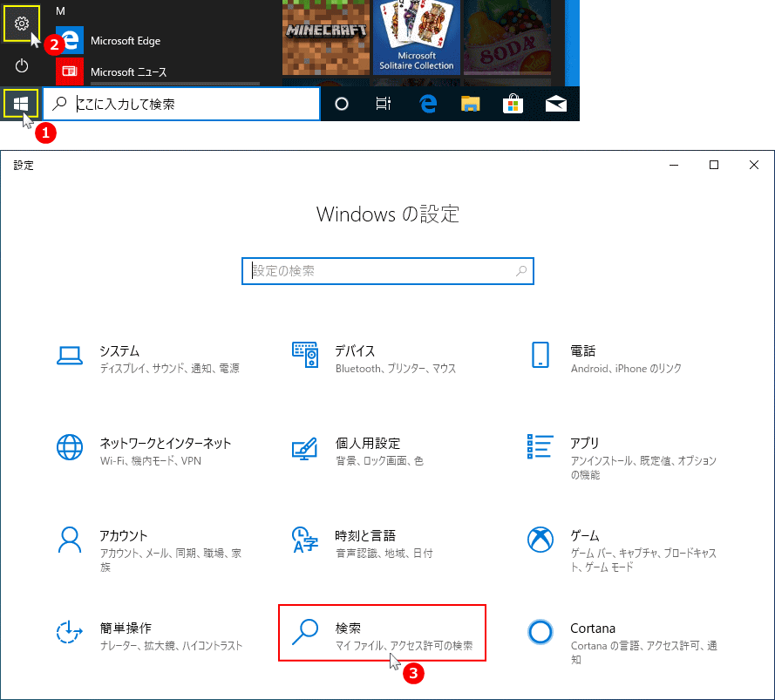775x700 pixels.
Task: Open 電話 settings phone icon
Action: pos(540,355)
